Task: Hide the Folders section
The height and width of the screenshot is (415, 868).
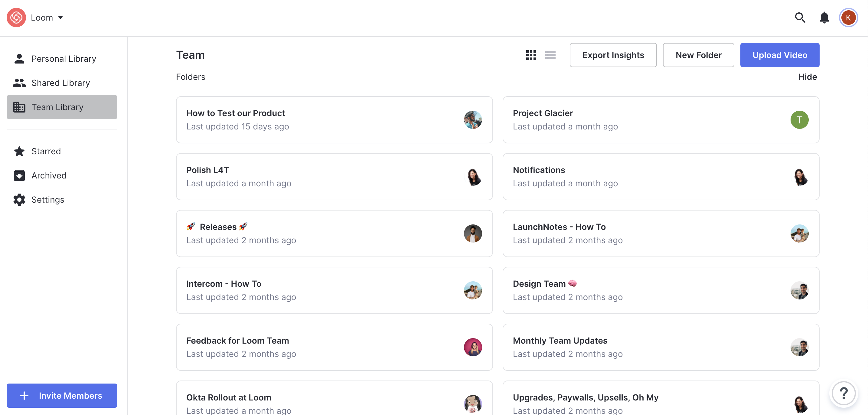Action: tap(807, 77)
